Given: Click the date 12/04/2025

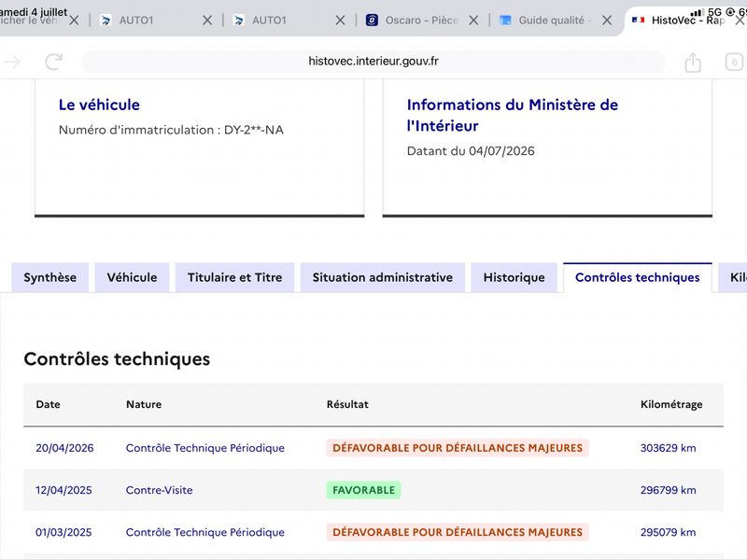Looking at the screenshot, I should [x=63, y=490].
